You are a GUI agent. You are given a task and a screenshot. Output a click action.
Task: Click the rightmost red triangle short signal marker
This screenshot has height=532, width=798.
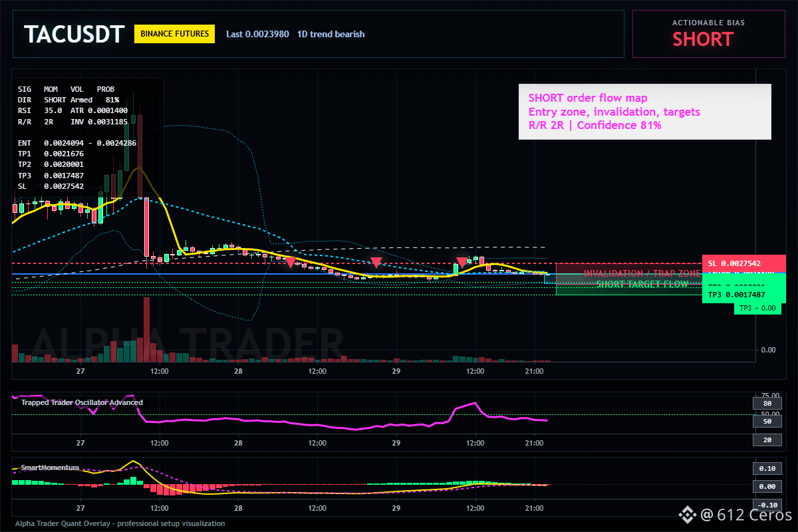pos(462,263)
